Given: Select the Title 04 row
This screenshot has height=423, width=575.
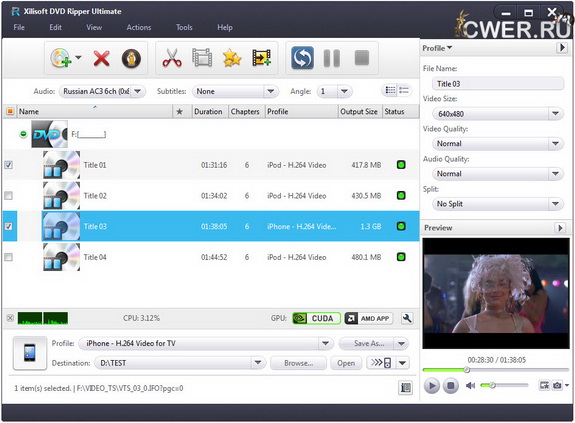Looking at the screenshot, I should (x=211, y=257).
